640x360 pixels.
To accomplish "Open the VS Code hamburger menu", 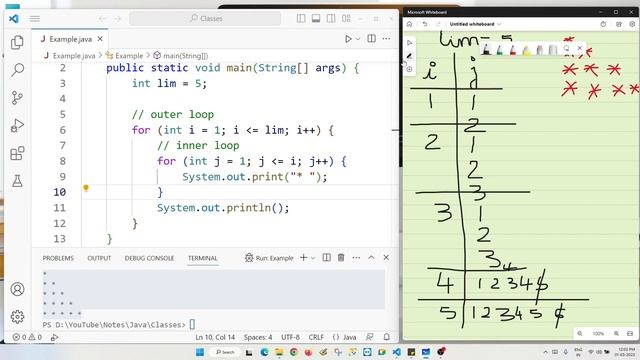I will (35, 18).
